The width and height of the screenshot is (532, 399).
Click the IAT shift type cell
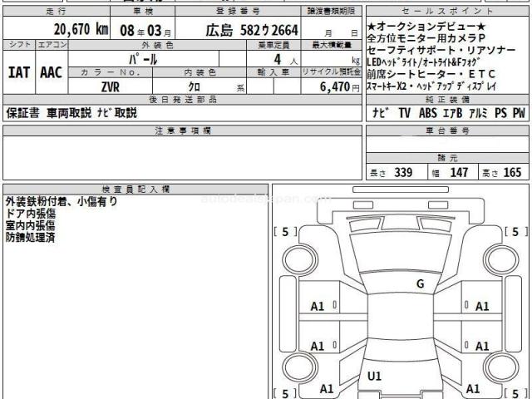[20, 72]
